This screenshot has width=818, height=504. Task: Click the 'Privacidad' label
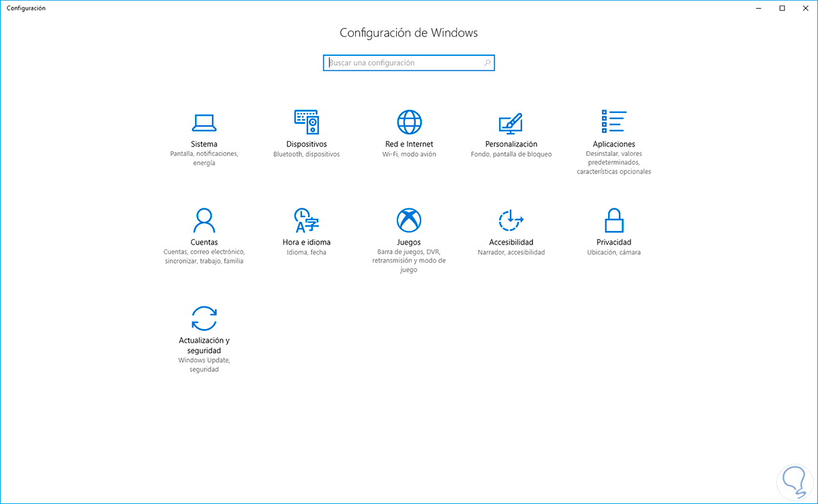(x=613, y=242)
